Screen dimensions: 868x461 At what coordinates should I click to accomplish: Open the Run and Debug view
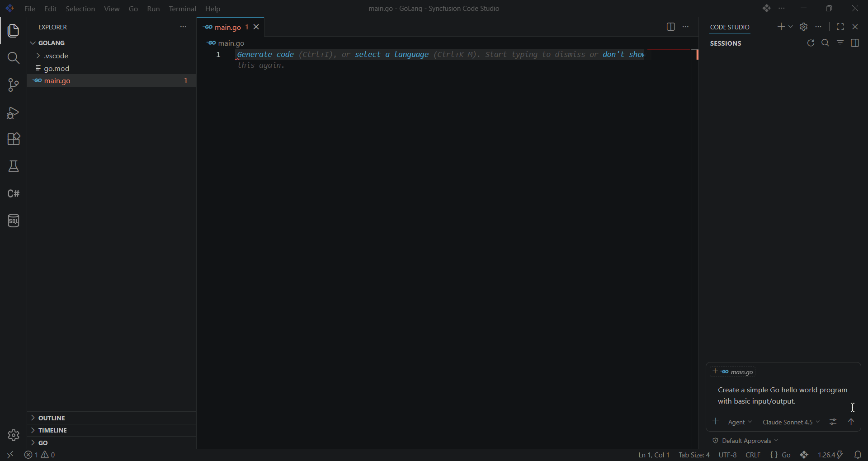coord(14,113)
